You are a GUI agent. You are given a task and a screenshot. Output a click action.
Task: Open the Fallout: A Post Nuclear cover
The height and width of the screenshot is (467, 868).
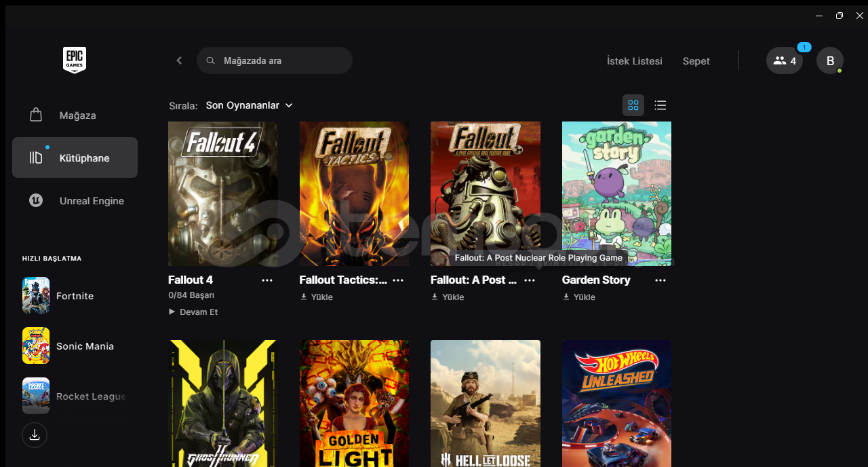(x=486, y=193)
